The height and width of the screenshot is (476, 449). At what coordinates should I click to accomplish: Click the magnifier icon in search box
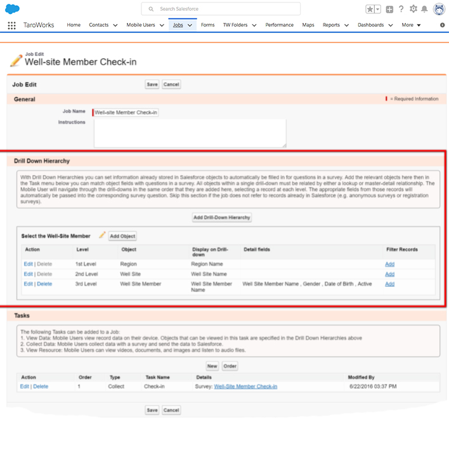[x=151, y=9]
